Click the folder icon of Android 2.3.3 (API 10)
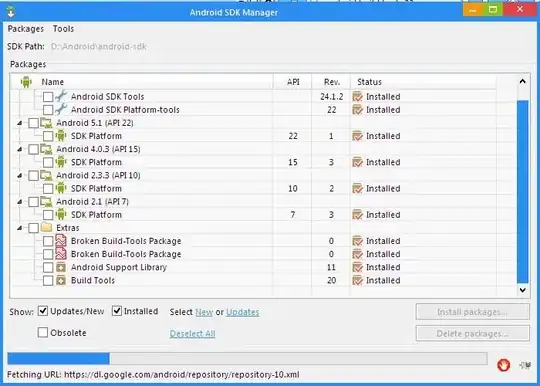The width and height of the screenshot is (540, 386). [46, 175]
